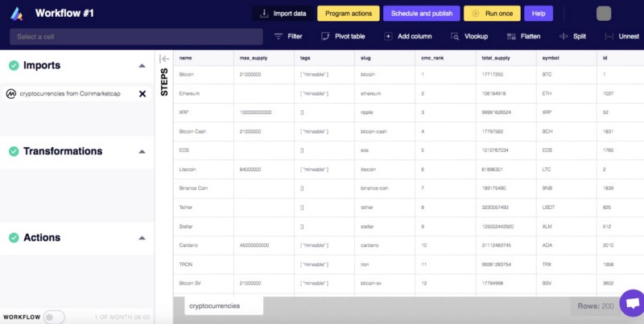Image resolution: width=644 pixels, height=324 pixels.
Task: Select the USDT symbol cell
Action: pyautogui.click(x=567, y=207)
